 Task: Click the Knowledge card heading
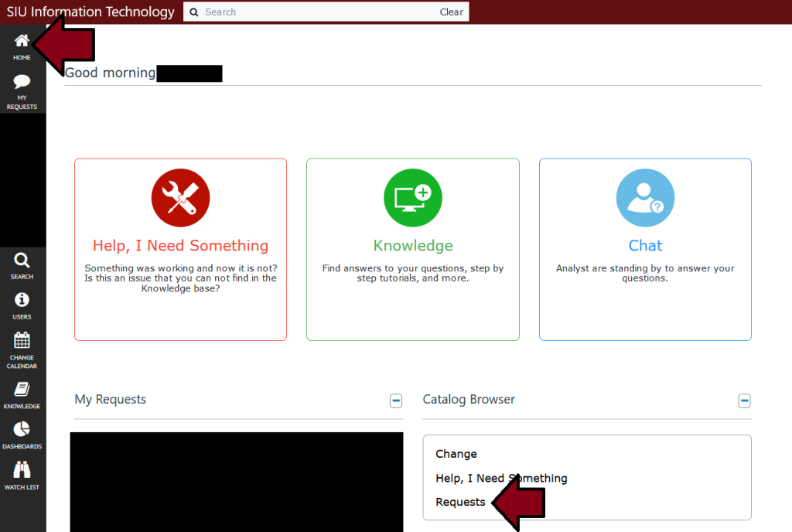[413, 245]
